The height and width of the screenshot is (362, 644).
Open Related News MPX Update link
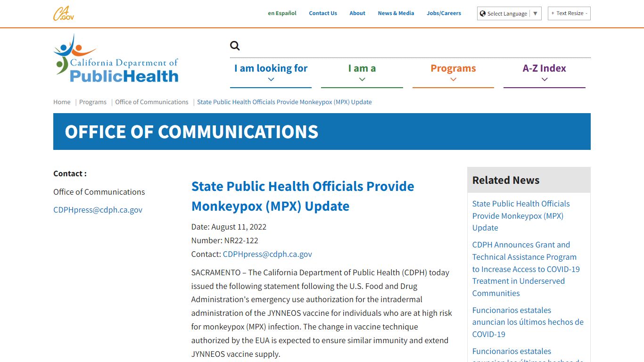(521, 216)
